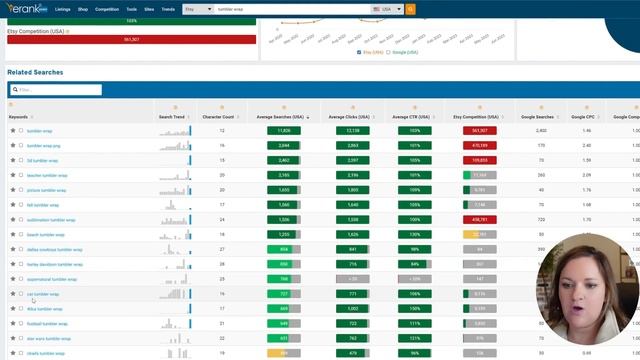Click the 'tumbler wrap' search trend sparkline
The image size is (640, 360).
pos(175,131)
